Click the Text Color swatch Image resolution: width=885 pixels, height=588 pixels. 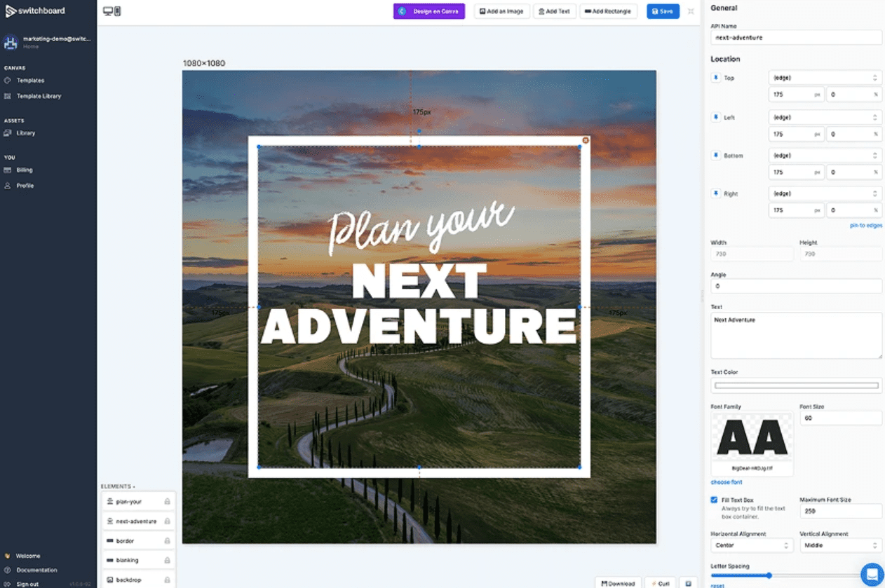[796, 385]
